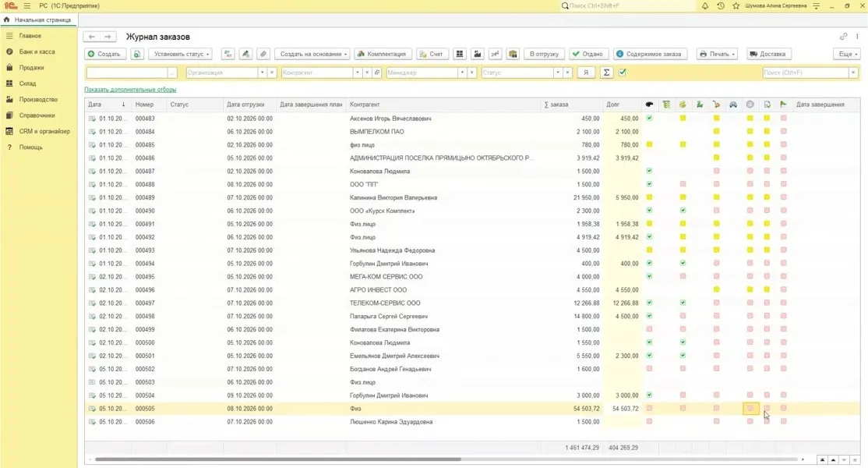This screenshot has height=468, width=868.
Task: Toggle first status checkbox for order 000487
Action: tap(649, 171)
